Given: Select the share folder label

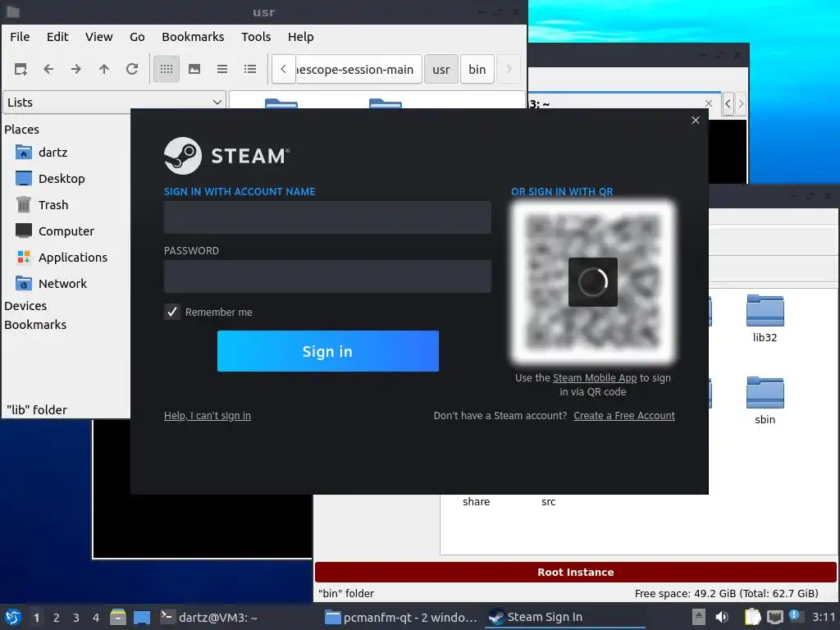Looking at the screenshot, I should pyautogui.click(x=477, y=501).
